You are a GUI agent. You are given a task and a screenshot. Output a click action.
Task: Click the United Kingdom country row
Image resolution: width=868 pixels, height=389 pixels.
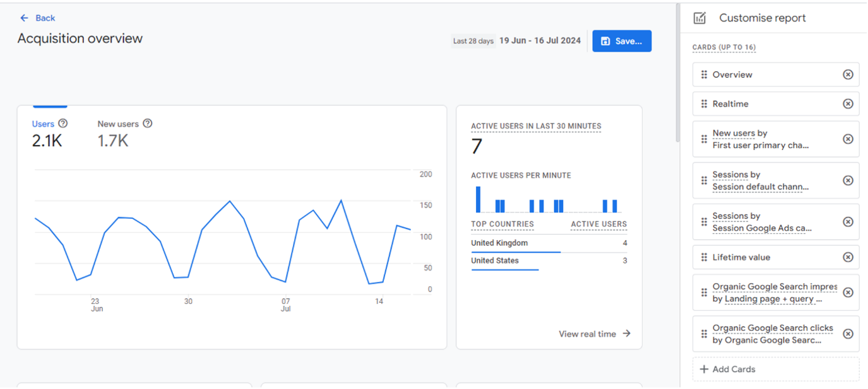point(549,243)
